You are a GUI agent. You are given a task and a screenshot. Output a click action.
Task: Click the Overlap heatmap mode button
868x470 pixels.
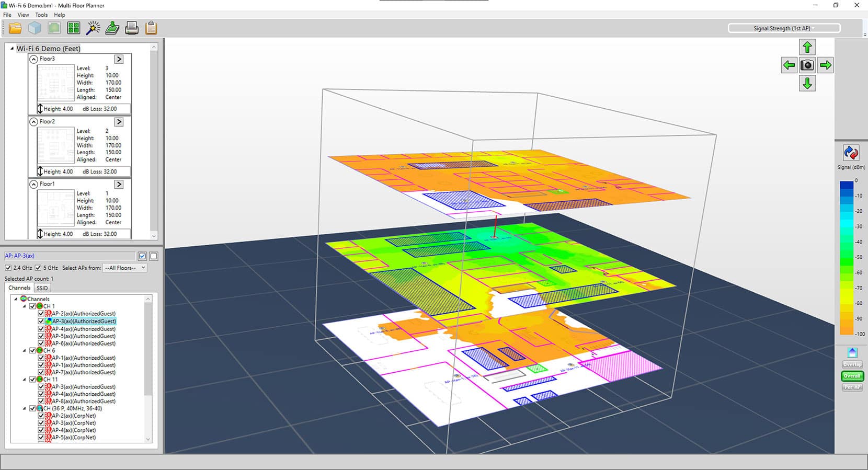click(x=852, y=364)
